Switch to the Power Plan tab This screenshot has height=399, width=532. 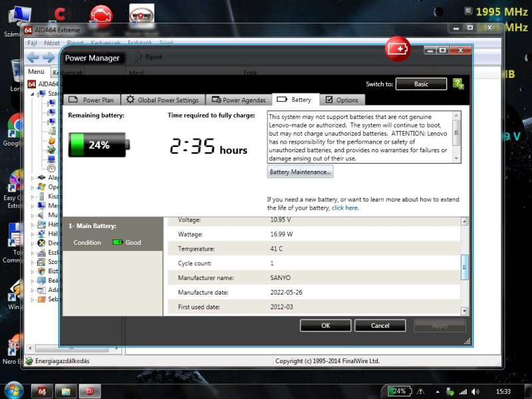click(92, 100)
